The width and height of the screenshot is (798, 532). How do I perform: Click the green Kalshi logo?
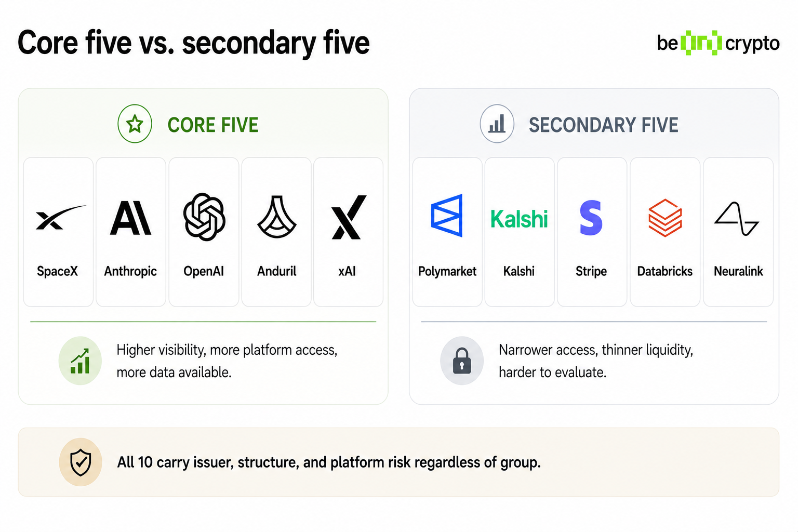(x=519, y=219)
